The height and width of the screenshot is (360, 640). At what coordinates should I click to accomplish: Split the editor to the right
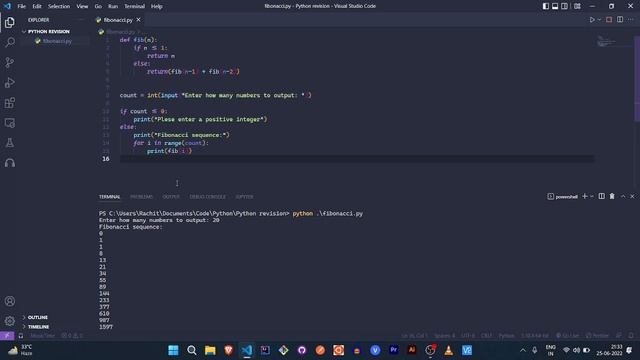[620, 20]
